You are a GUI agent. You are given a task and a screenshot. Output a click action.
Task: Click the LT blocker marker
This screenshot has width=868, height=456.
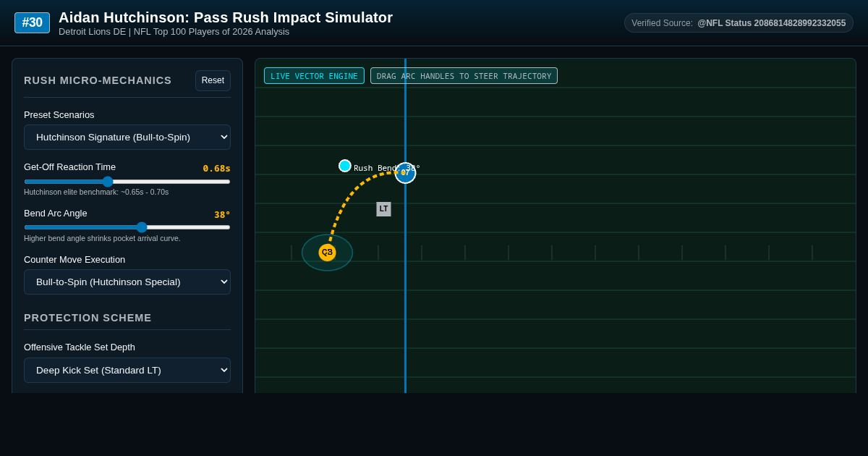pos(383,209)
